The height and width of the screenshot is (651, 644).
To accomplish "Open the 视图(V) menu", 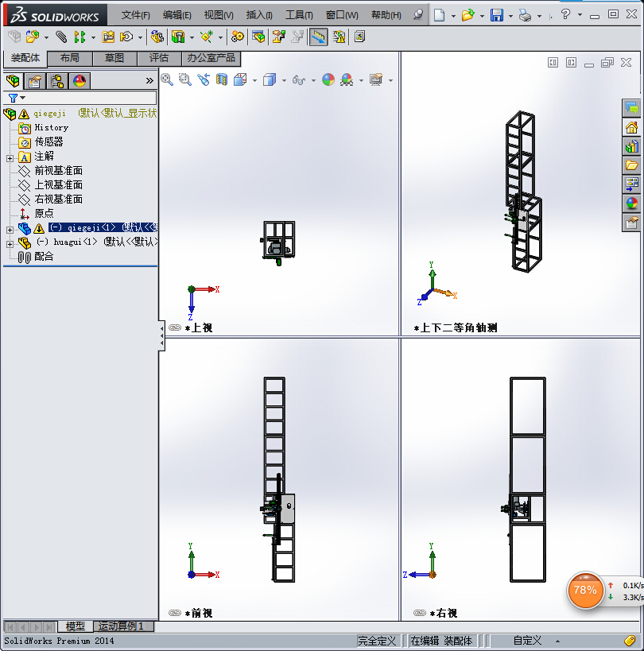I will [219, 15].
